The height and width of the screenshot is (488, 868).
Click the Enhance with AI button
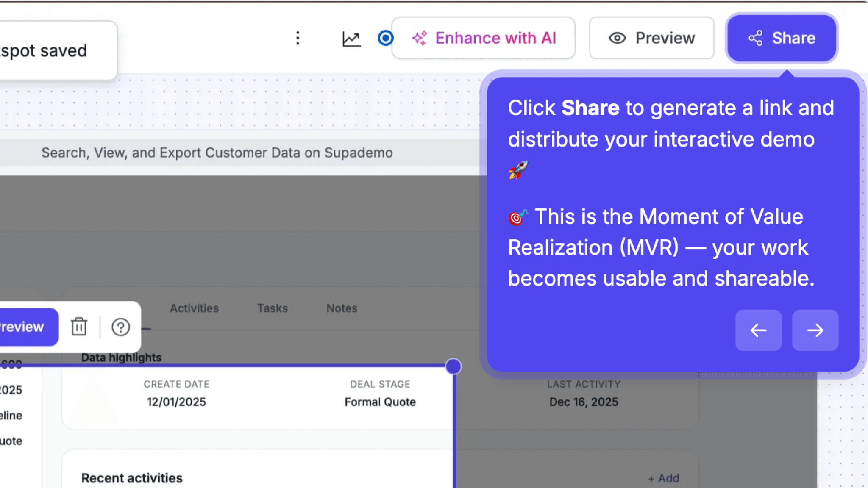pos(484,38)
